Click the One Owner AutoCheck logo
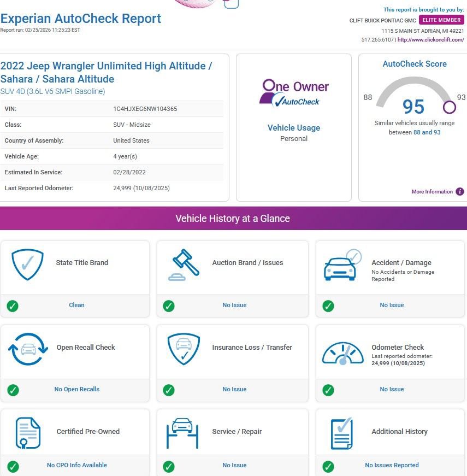The width and height of the screenshot is (467, 476). click(294, 93)
